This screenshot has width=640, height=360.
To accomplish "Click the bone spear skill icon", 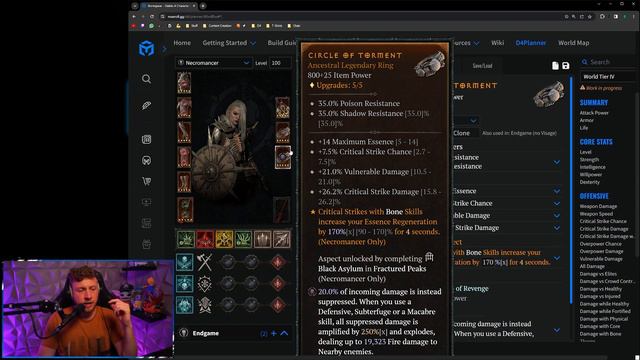I will coord(282,239).
